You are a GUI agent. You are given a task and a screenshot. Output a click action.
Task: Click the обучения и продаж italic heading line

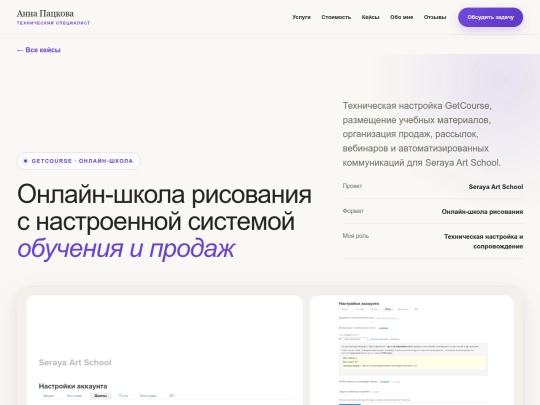[126, 248]
